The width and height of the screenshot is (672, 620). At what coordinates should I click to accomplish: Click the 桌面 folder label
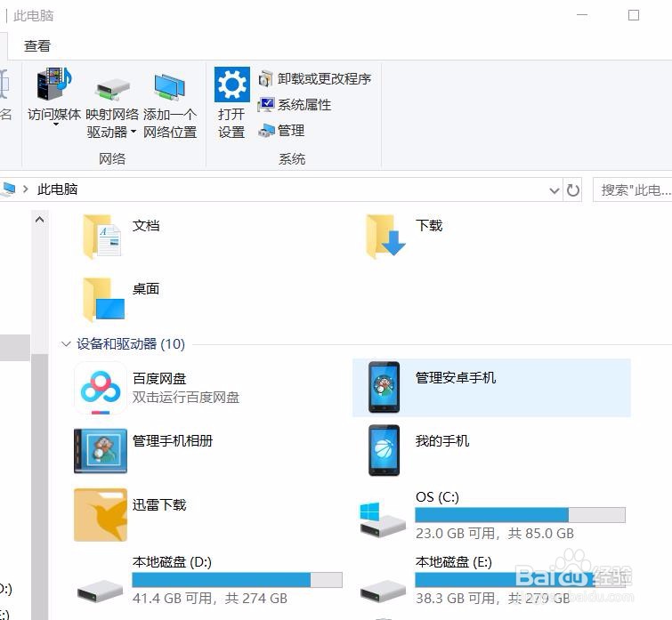146,289
